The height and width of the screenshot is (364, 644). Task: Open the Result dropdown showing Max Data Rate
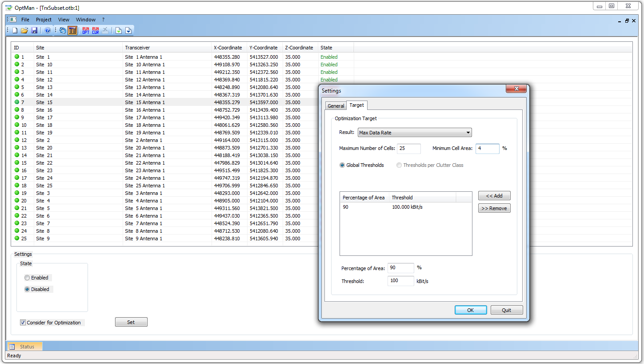tap(414, 133)
